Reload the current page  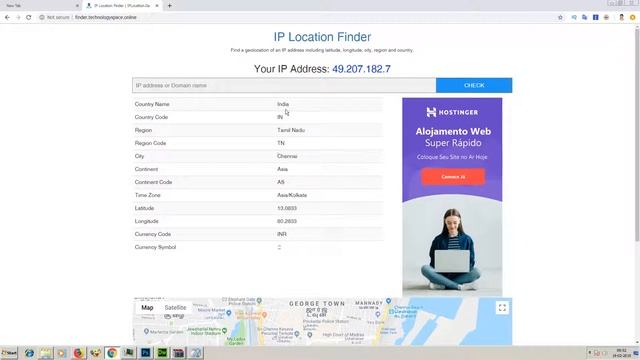point(29,17)
